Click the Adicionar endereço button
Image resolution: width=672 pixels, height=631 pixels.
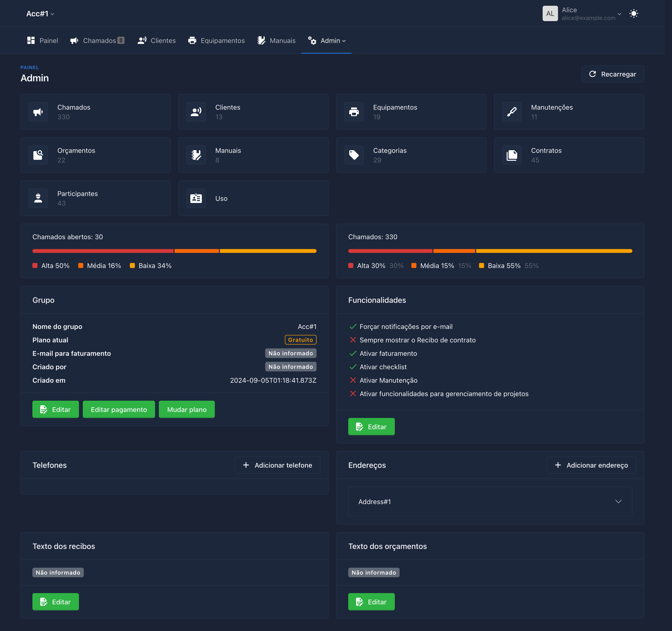pyautogui.click(x=592, y=465)
